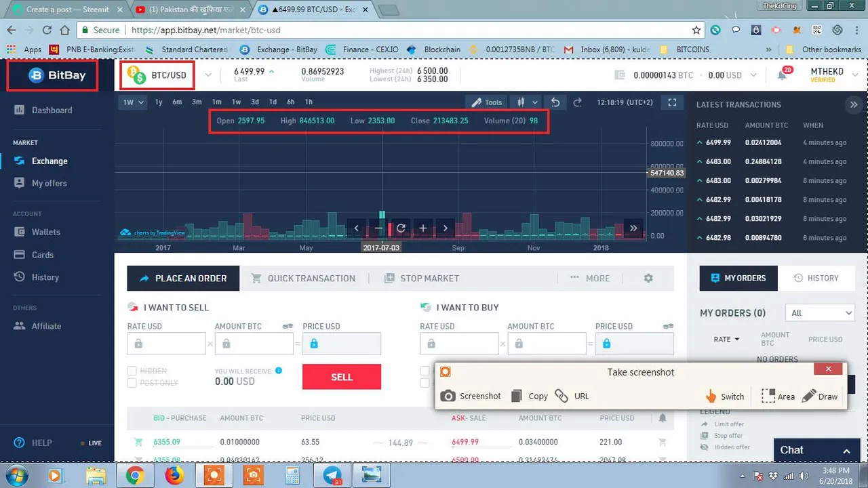
Task: Select Area capture in popup
Action: pyautogui.click(x=778, y=396)
